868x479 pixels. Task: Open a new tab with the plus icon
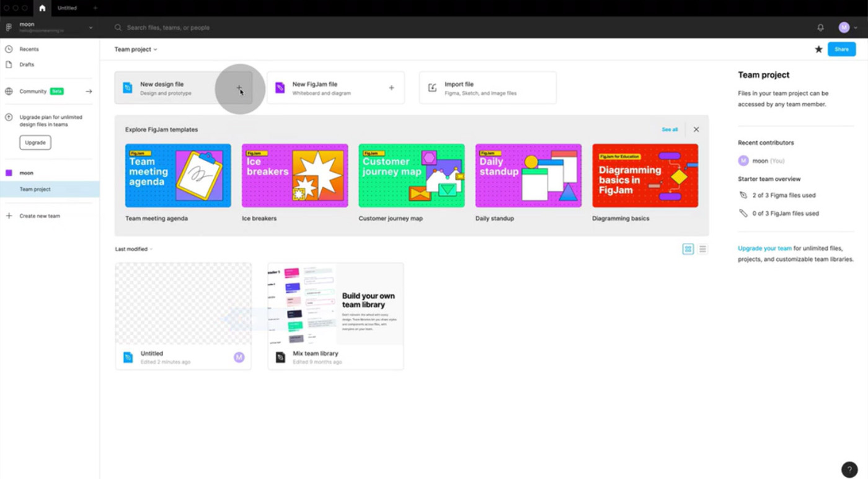coord(95,8)
